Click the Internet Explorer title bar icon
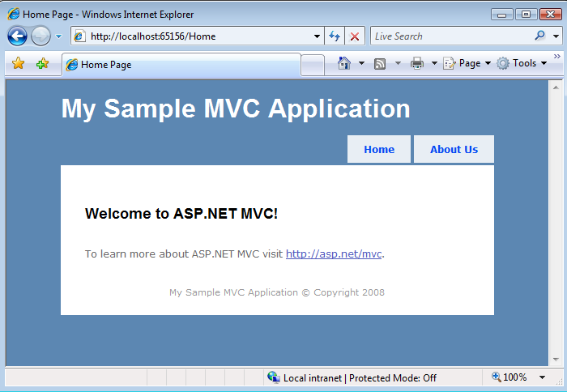 [14, 14]
